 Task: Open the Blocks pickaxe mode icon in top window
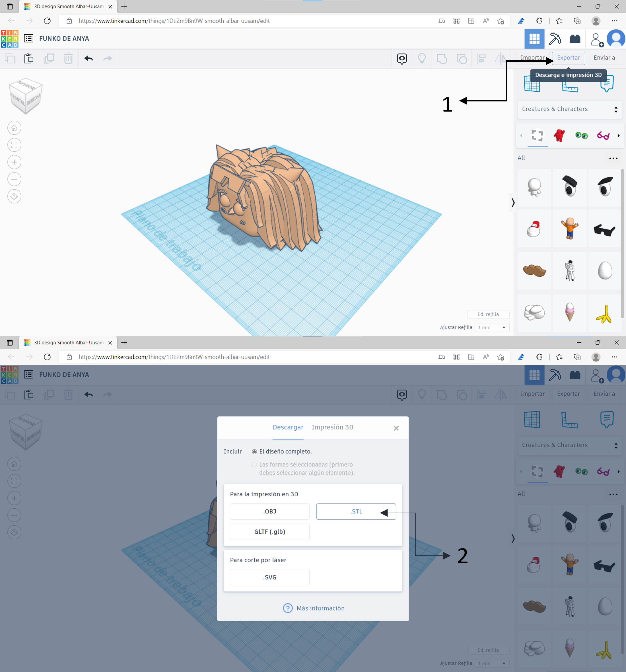[x=554, y=38]
